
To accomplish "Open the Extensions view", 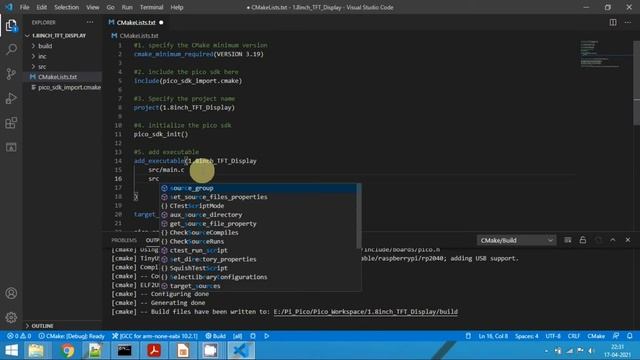I will click(11, 123).
